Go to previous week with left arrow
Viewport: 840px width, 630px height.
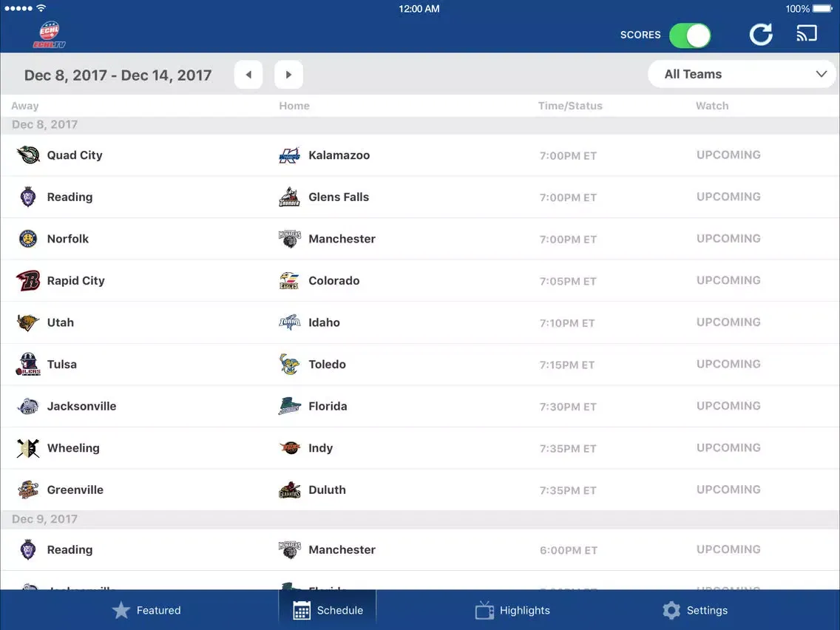click(248, 75)
